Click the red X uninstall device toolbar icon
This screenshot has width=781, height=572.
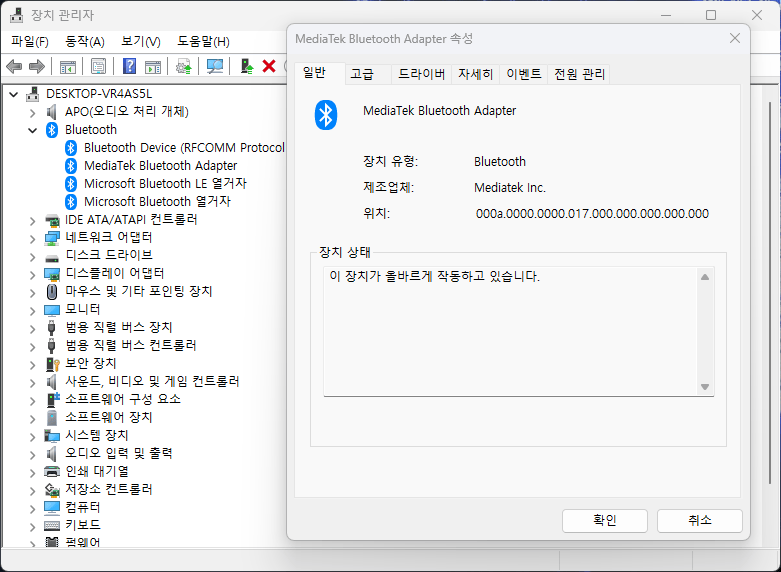[x=268, y=66]
